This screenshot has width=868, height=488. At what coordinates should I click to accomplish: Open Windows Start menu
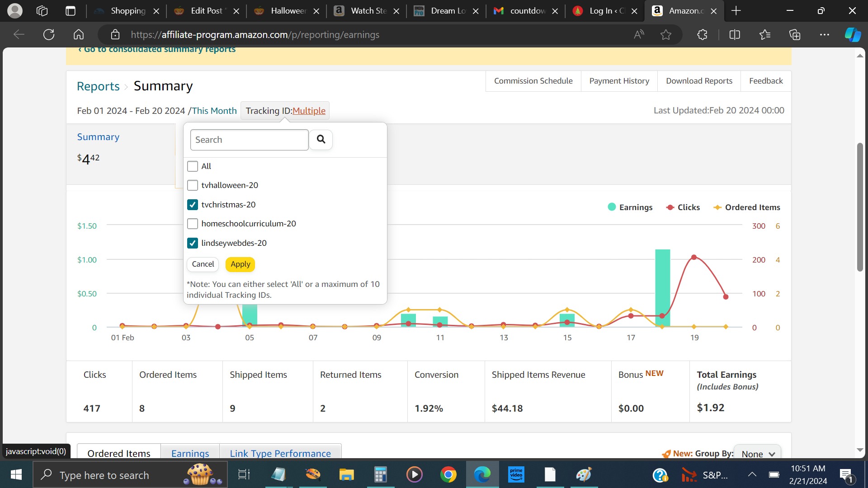(16, 474)
